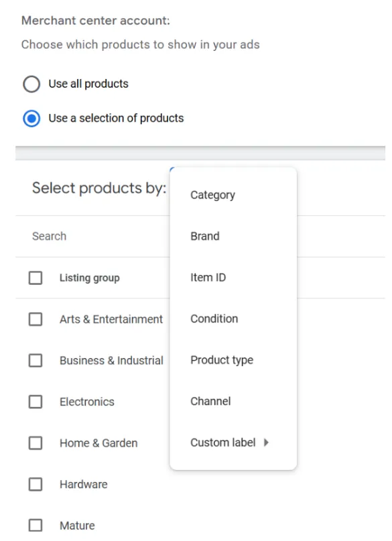Select Condition in the dropdown menu
Image resolution: width=392 pixels, height=541 pixels.
233,318
